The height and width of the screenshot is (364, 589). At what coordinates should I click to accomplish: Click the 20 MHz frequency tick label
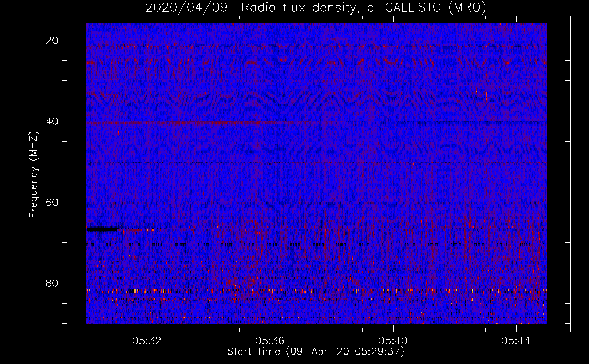tap(52, 40)
